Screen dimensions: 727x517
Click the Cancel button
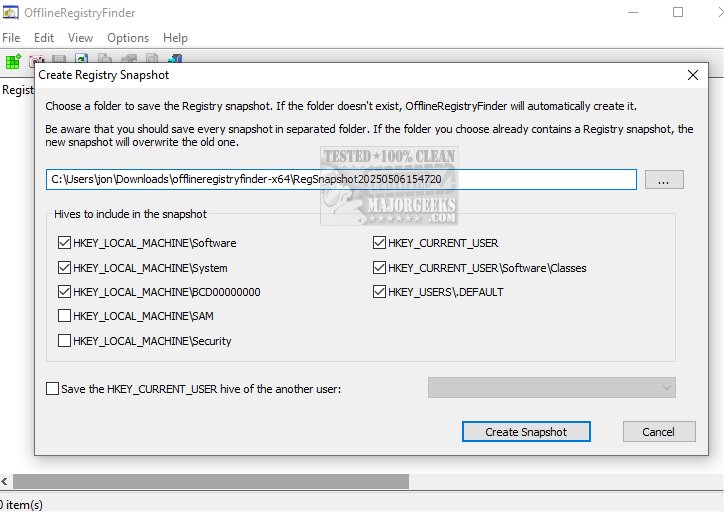coord(659,432)
